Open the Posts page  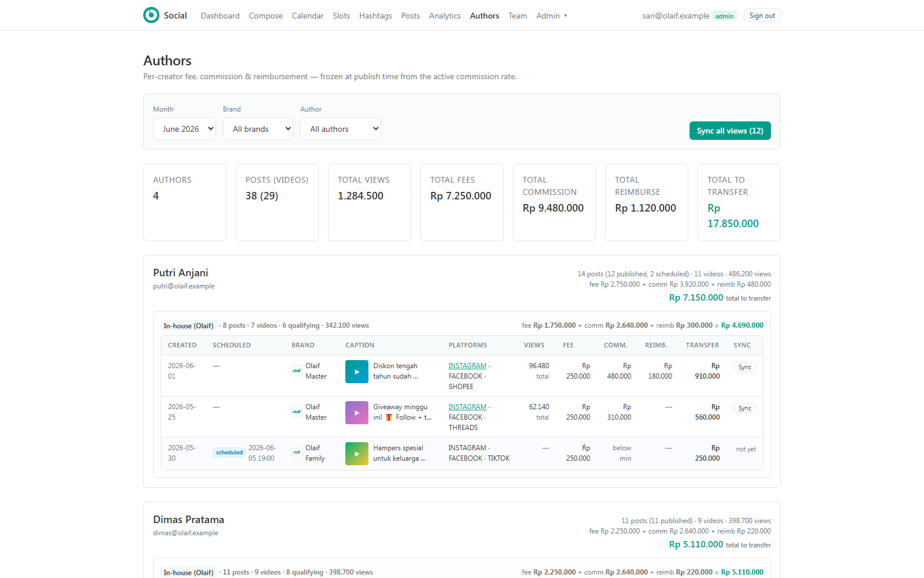tap(411, 16)
